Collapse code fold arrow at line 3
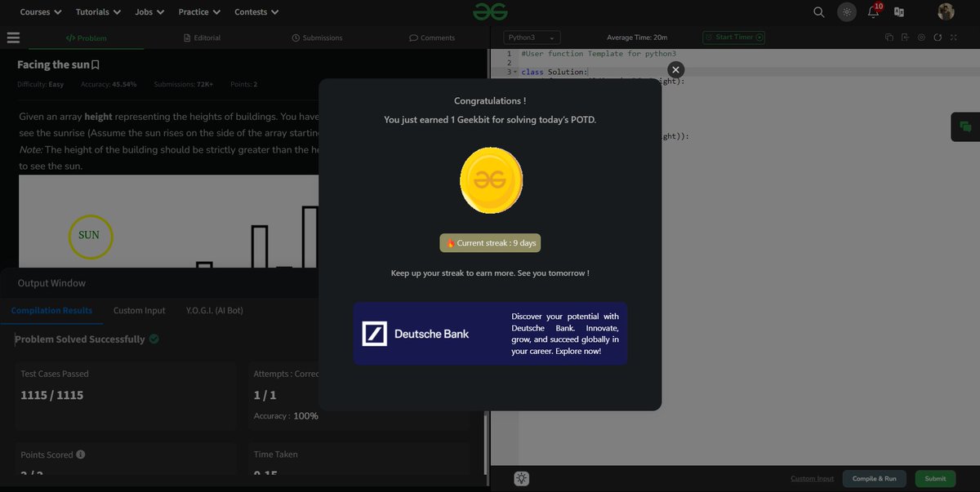 point(514,73)
